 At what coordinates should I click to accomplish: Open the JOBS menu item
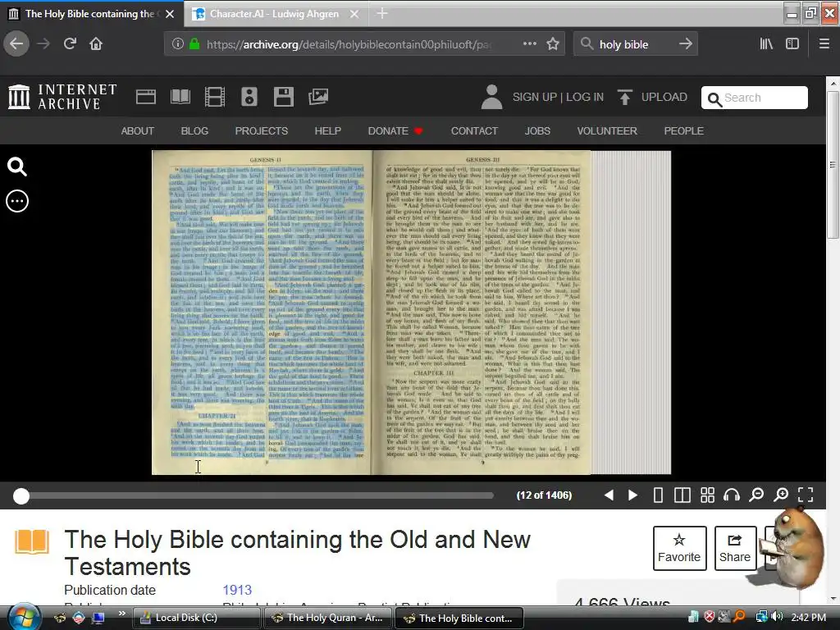[537, 130]
